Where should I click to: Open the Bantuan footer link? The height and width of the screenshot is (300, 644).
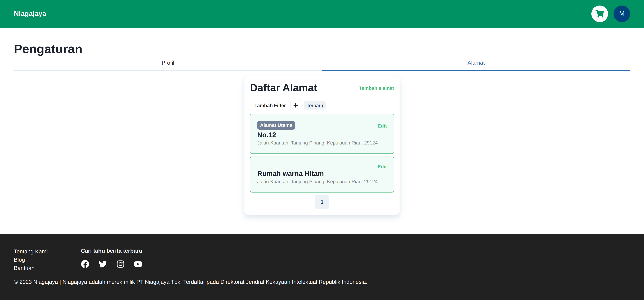coord(24,268)
